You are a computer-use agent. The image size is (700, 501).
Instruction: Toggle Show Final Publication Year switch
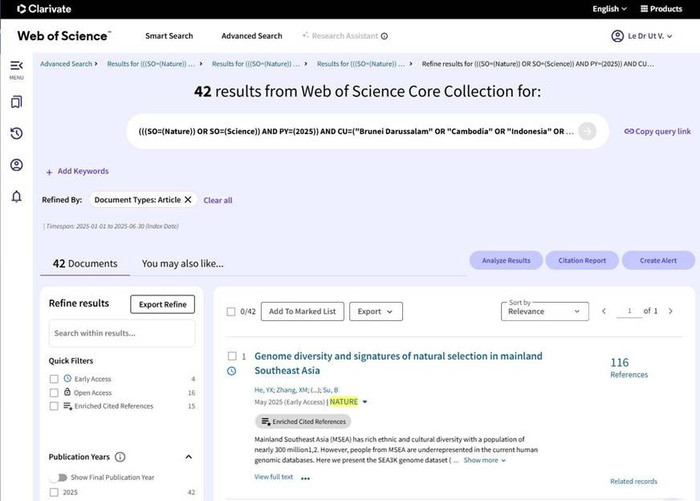(x=62, y=477)
